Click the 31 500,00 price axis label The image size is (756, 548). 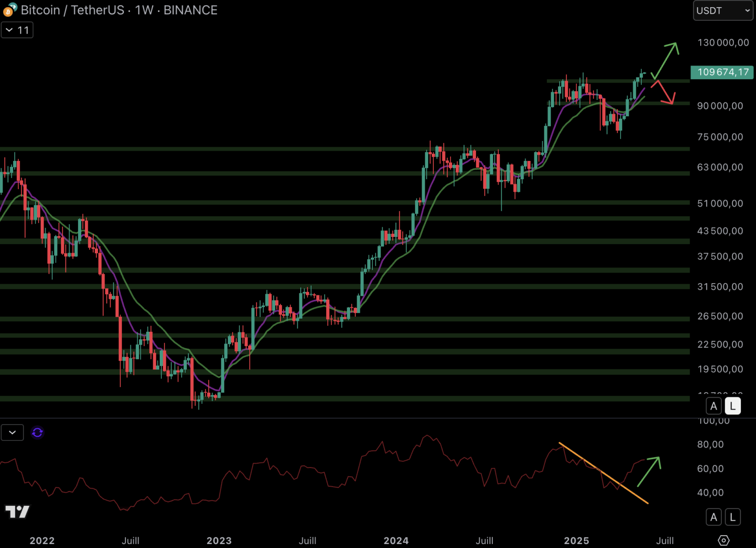point(720,287)
